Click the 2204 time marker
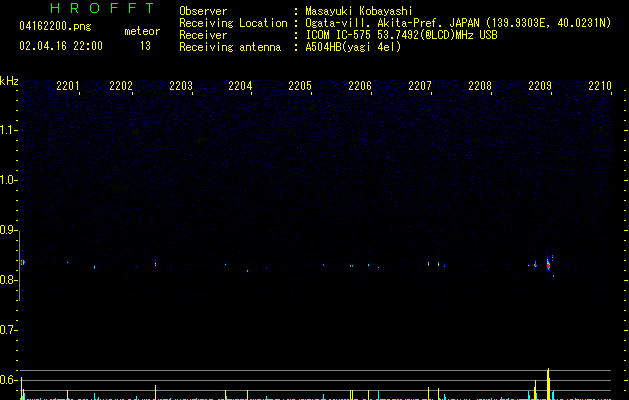629x400 pixels. point(240,86)
